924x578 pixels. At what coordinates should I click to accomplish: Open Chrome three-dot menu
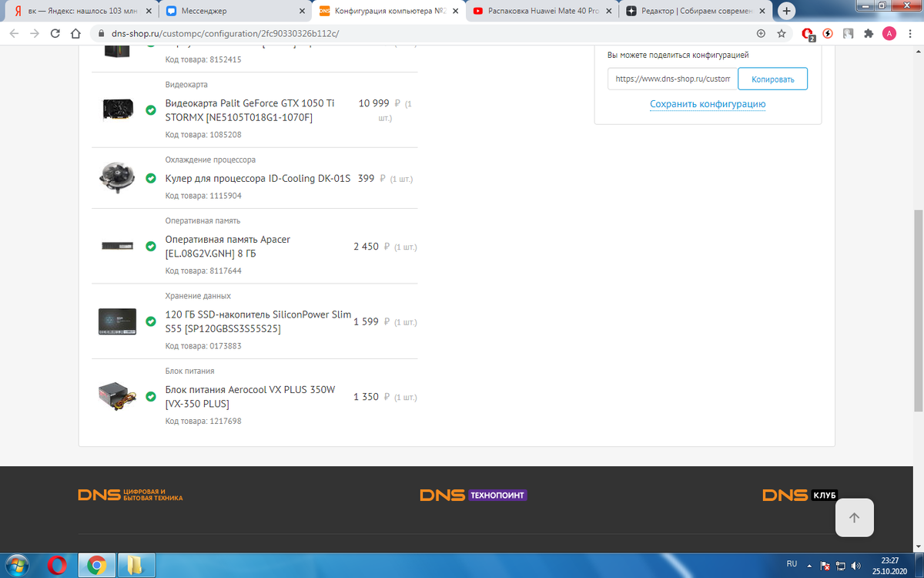909,34
